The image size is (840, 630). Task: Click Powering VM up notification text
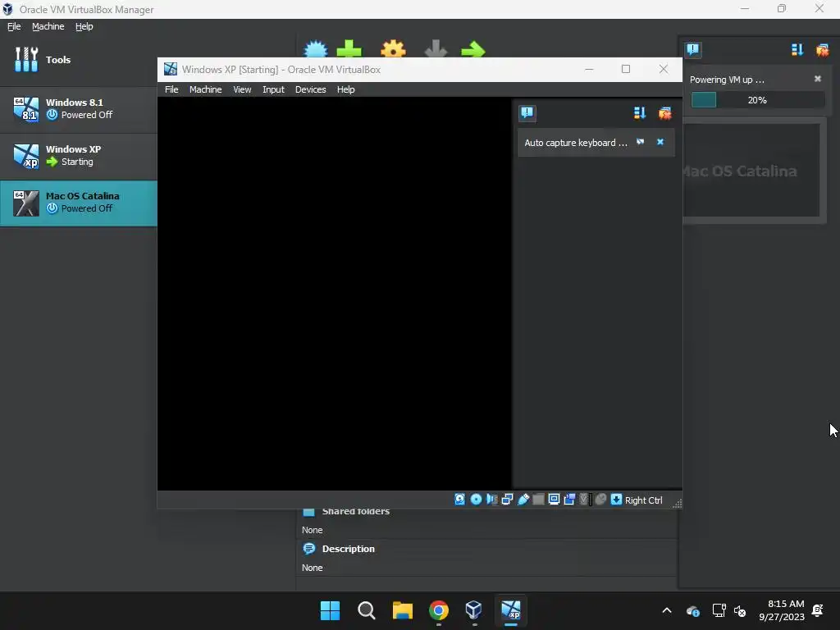(x=727, y=80)
